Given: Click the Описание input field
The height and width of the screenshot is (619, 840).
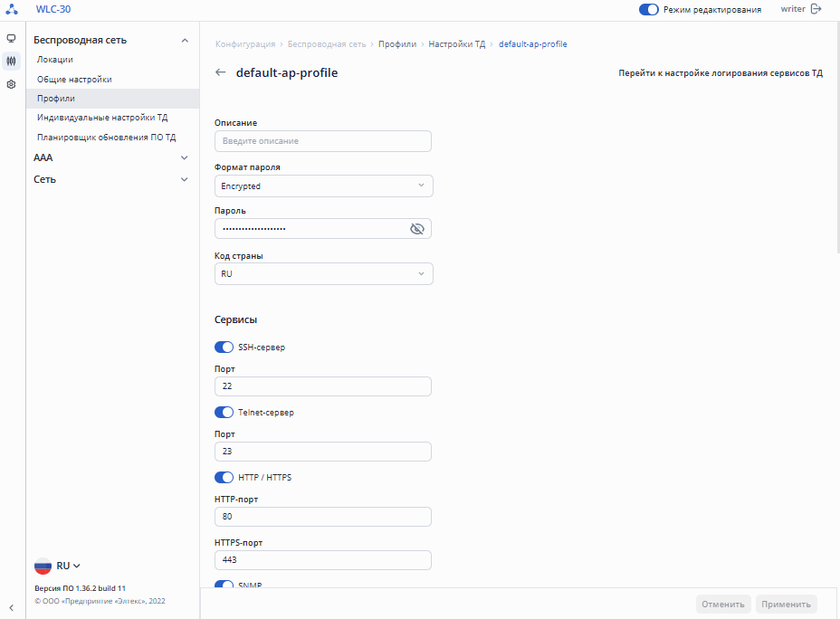Looking at the screenshot, I should pos(322,141).
